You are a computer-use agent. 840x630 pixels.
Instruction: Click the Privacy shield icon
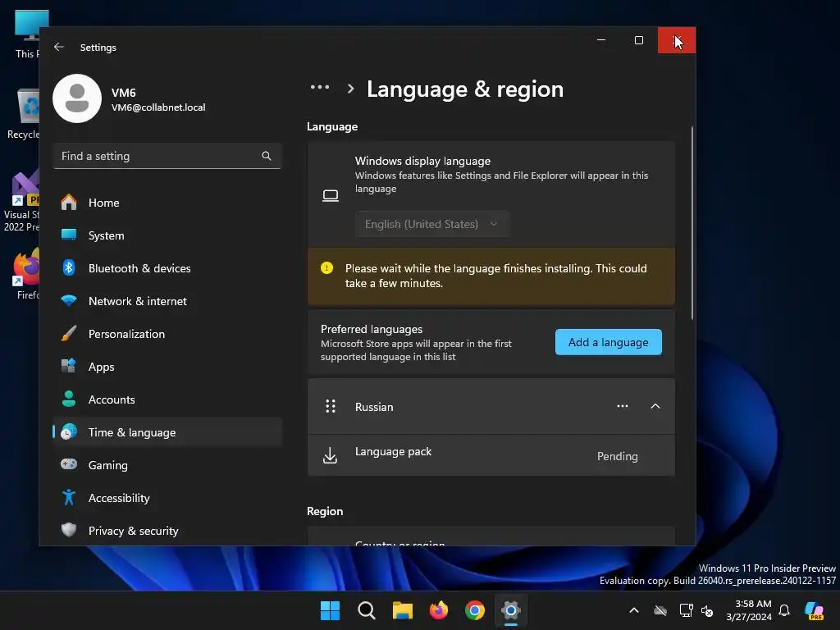[x=69, y=530]
